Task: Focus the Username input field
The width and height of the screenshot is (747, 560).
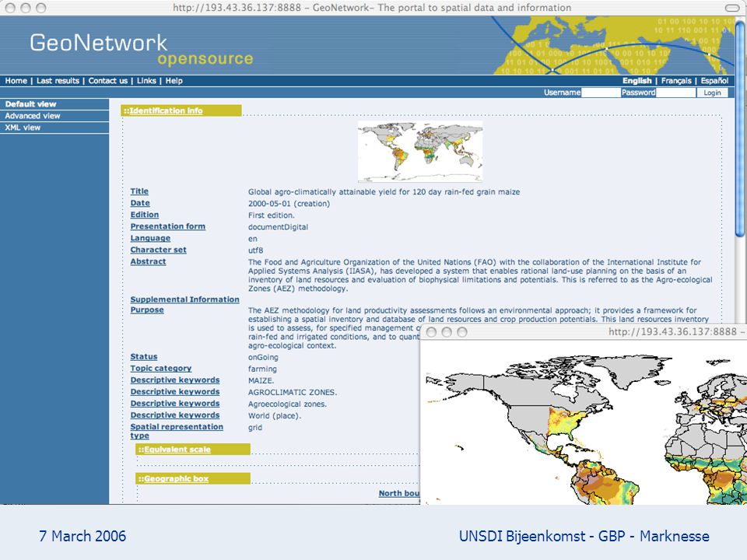Action: [601, 93]
